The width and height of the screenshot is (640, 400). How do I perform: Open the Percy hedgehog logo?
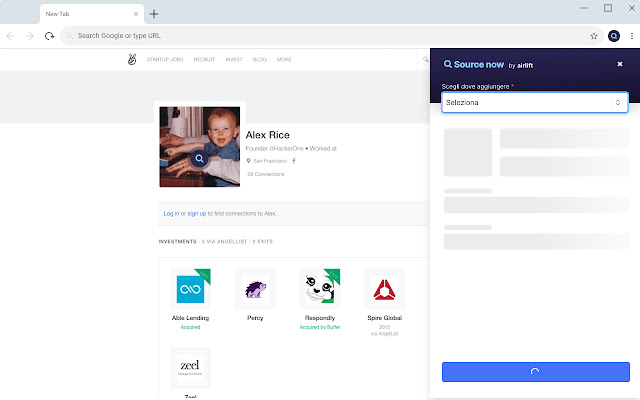pyautogui.click(x=255, y=289)
